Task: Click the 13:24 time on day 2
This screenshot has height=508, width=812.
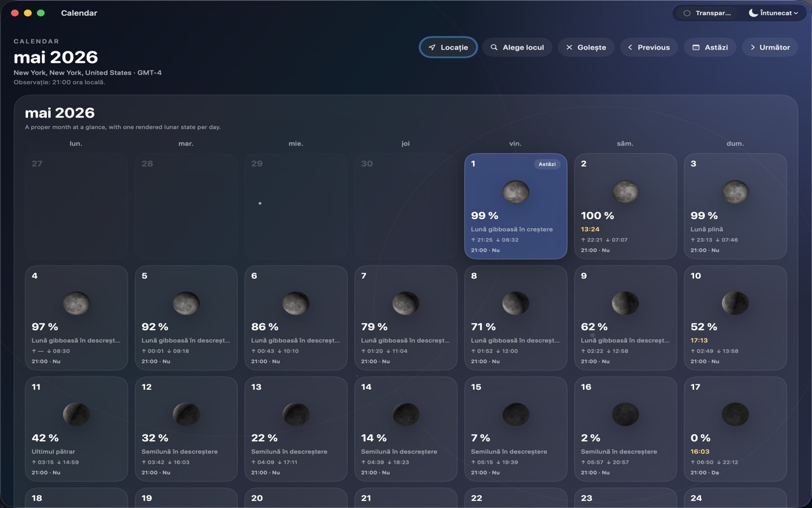Action: (590, 229)
